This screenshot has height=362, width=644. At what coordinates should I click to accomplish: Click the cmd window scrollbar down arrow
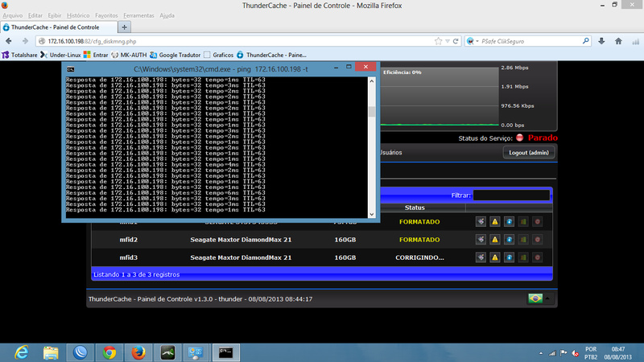(372, 214)
